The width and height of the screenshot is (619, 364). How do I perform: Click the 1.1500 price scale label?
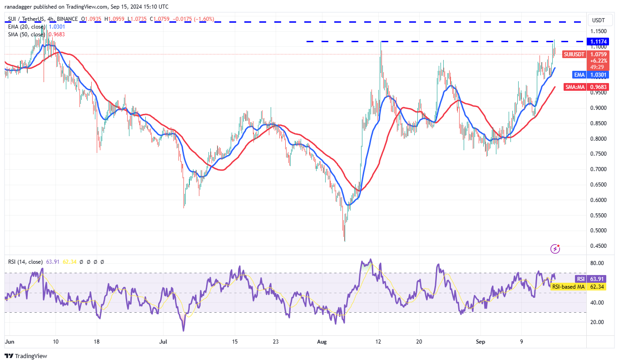pos(598,31)
